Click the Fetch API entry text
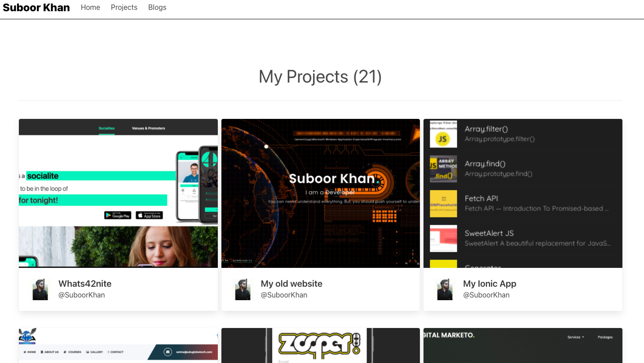Screen dimensions: 644x363 [x=537, y=203]
